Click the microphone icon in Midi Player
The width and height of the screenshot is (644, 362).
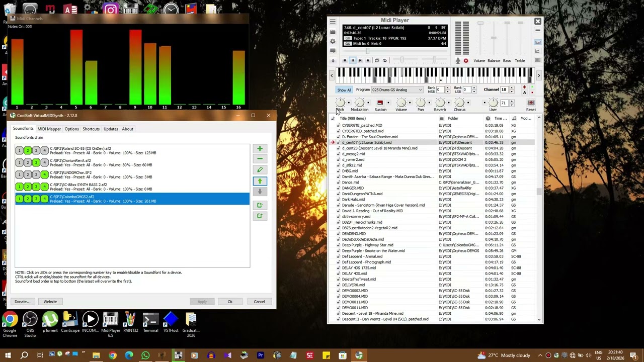458,60
